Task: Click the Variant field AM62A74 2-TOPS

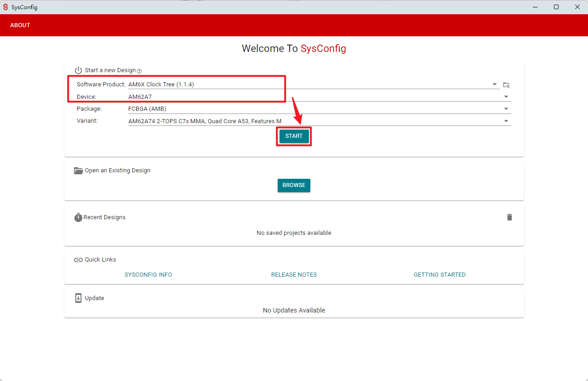Action: tap(320, 121)
